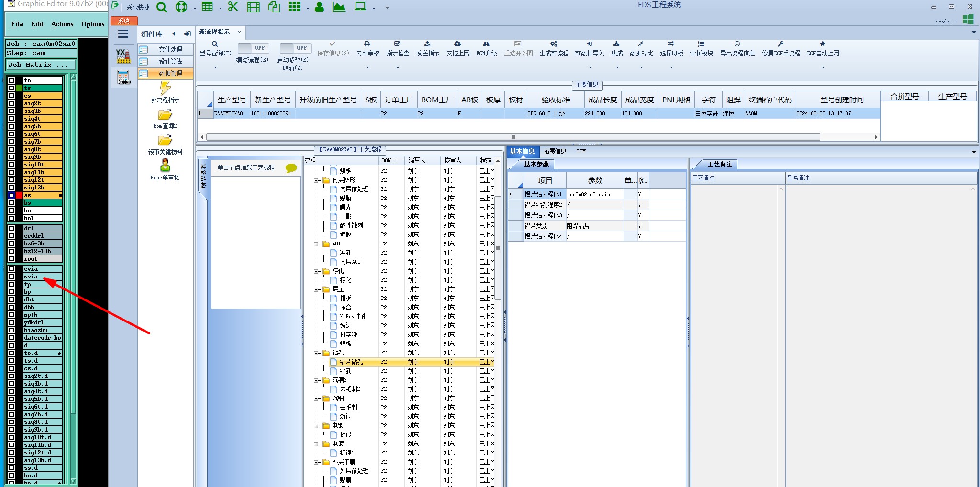Image resolution: width=980 pixels, height=487 pixels.
Task: Click the Job Matrix button
Action: coord(41,65)
